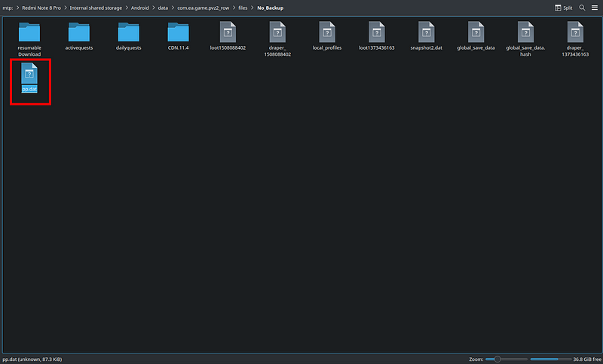Screen dimensions: 603x364
Task: Expand the chevron after Internal shared storage
Action: coord(127,8)
